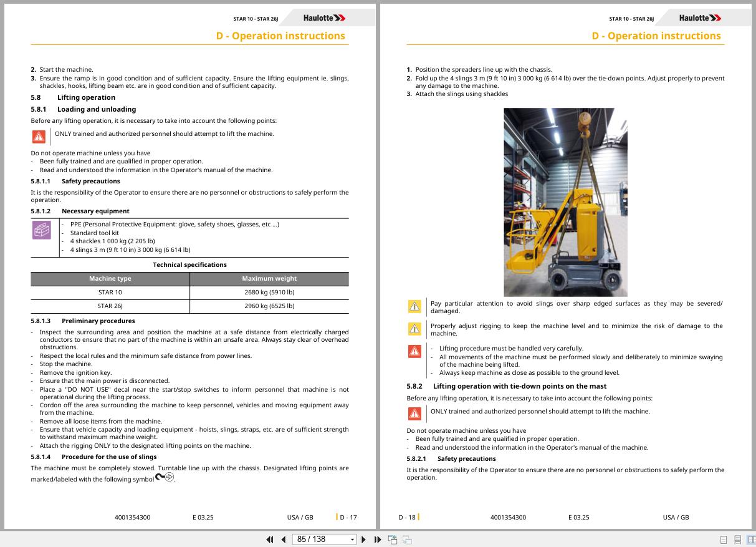
Task: Click the red warning icon under Loading and unloading
Action: coord(39,136)
